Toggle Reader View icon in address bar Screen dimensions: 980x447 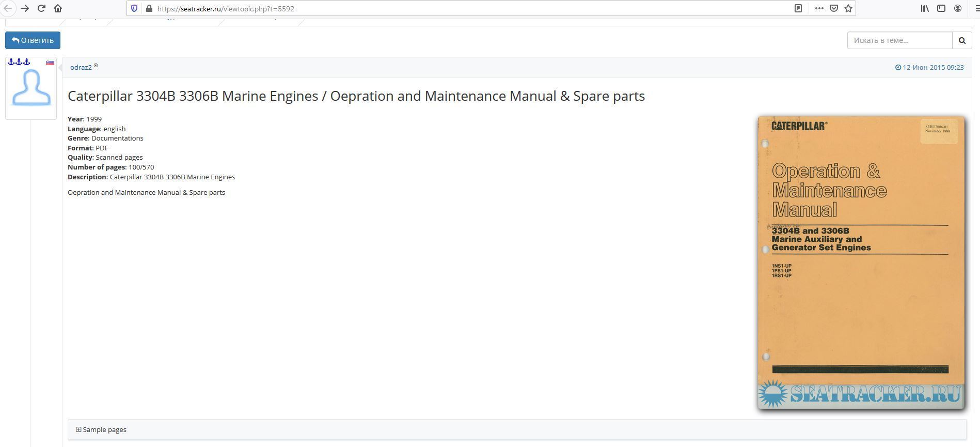pos(798,8)
